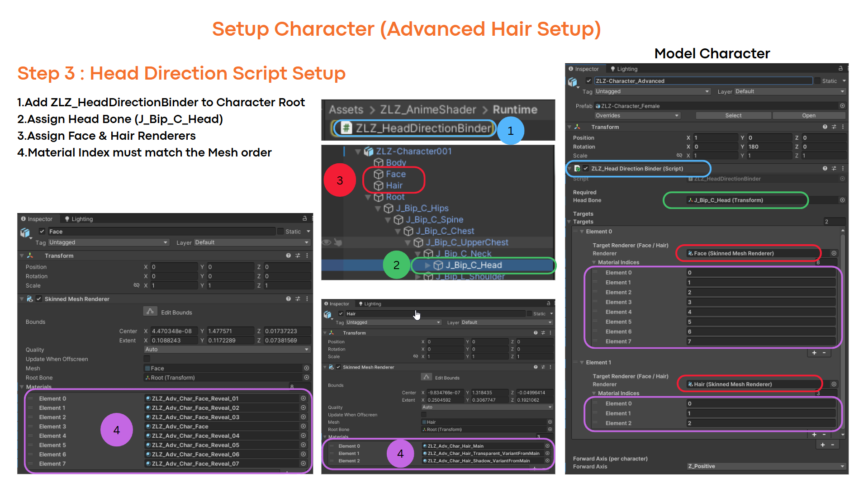Click Open to edit the ZLZ-Character_Female prefab
This screenshot has height=488, width=868.
coord(809,115)
